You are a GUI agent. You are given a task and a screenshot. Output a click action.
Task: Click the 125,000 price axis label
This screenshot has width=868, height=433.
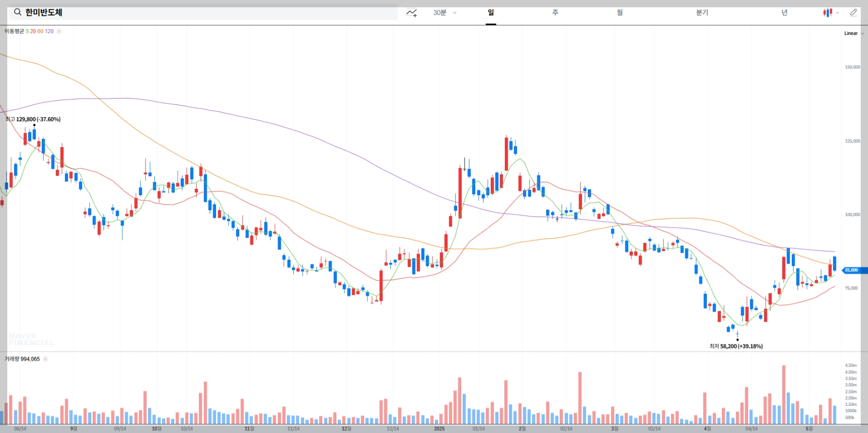(x=852, y=141)
